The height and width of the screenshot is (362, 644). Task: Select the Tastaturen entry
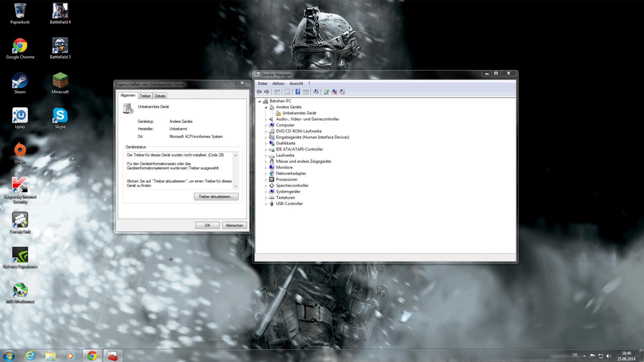tap(285, 198)
